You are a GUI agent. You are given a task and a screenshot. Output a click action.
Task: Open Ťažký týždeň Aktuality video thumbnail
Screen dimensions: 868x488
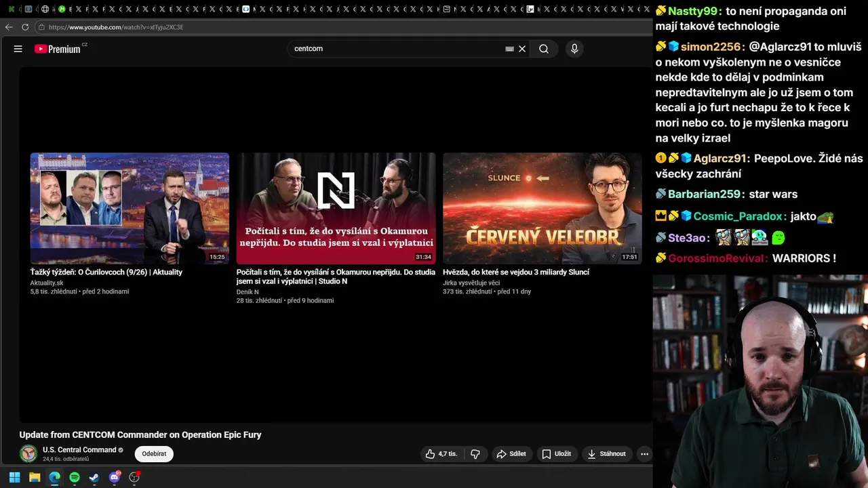[x=130, y=208]
